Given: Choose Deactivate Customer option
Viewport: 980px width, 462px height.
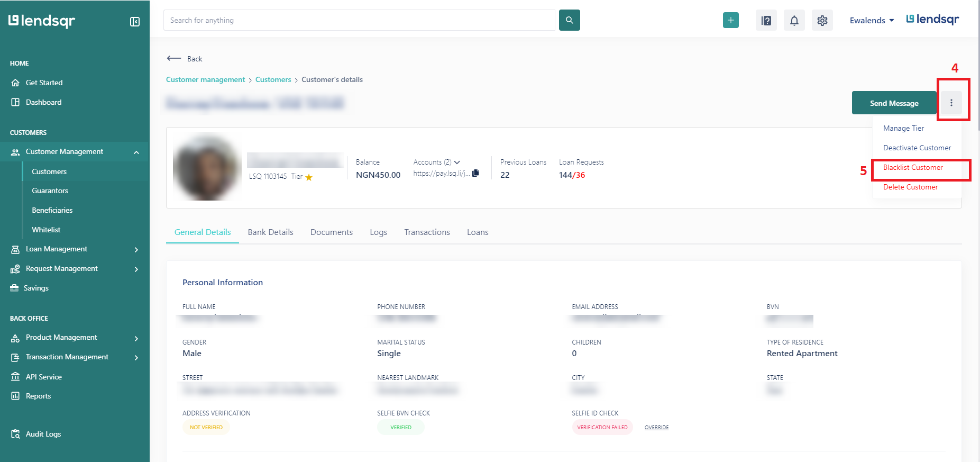Looking at the screenshot, I should point(917,148).
